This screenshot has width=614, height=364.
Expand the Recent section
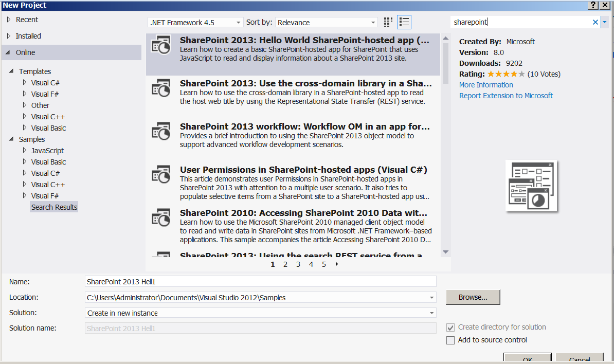[9, 20]
